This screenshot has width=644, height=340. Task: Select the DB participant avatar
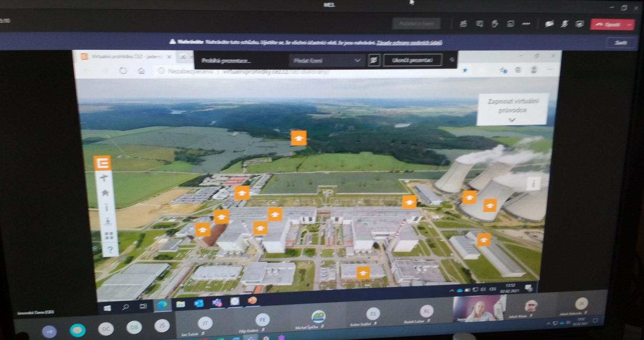134,327
